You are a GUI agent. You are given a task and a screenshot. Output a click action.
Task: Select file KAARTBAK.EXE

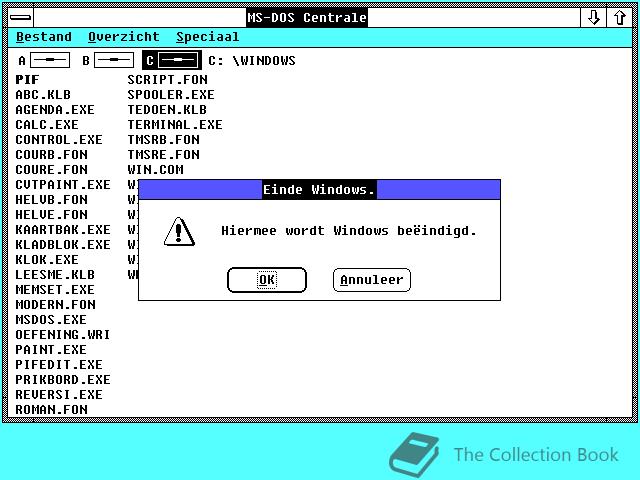[x=63, y=230]
